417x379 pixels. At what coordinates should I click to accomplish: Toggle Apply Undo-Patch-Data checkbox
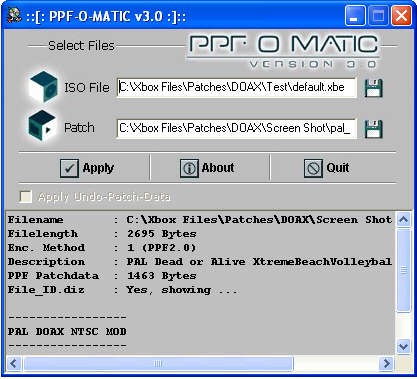26,197
